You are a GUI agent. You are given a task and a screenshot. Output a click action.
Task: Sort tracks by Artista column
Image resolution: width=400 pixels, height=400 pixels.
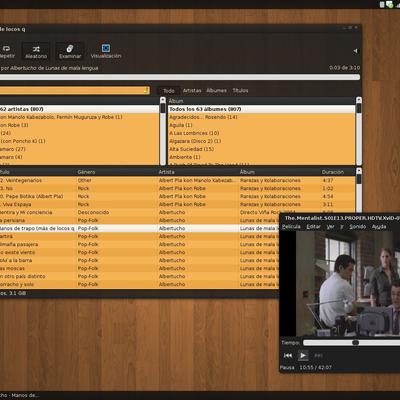tap(198, 172)
